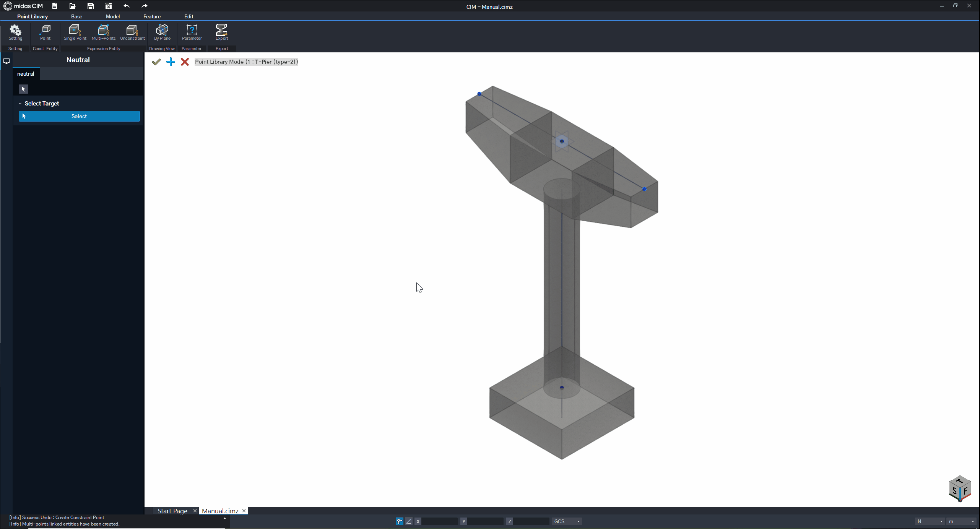
Task: Expand the message log panel arrow
Action: [x=224, y=518]
